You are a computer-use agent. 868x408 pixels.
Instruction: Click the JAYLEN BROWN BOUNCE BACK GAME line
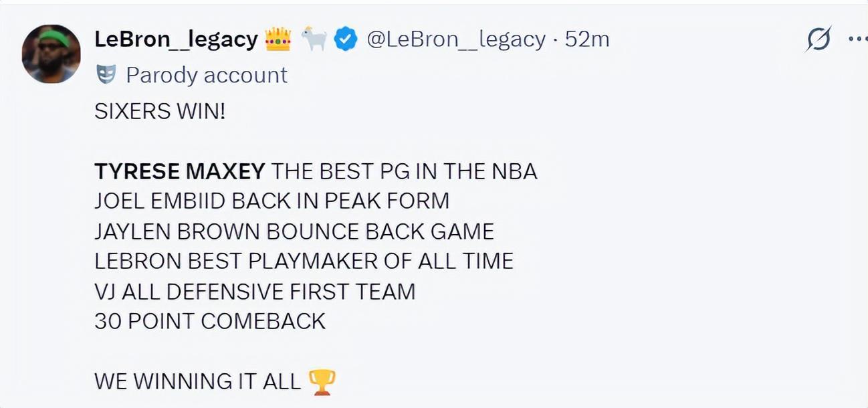tap(294, 231)
